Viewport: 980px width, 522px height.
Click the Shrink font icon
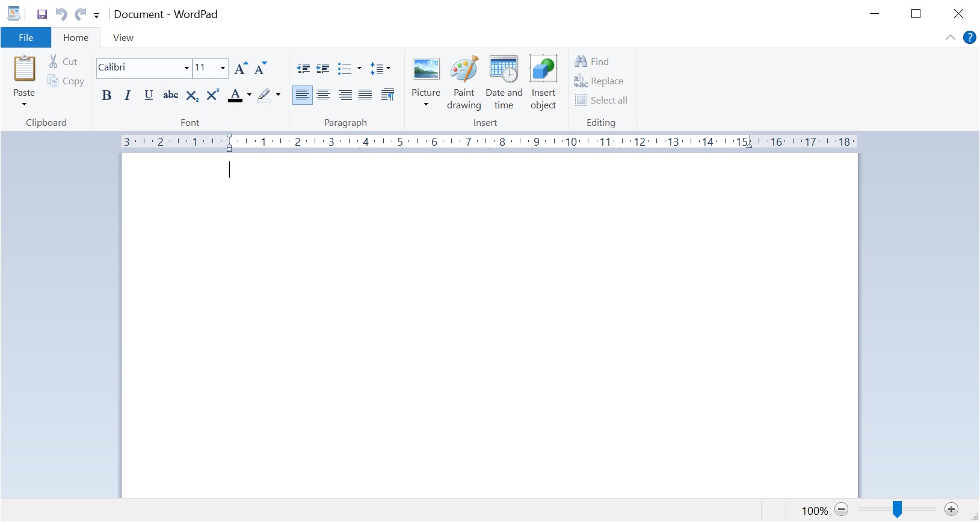[x=261, y=68]
